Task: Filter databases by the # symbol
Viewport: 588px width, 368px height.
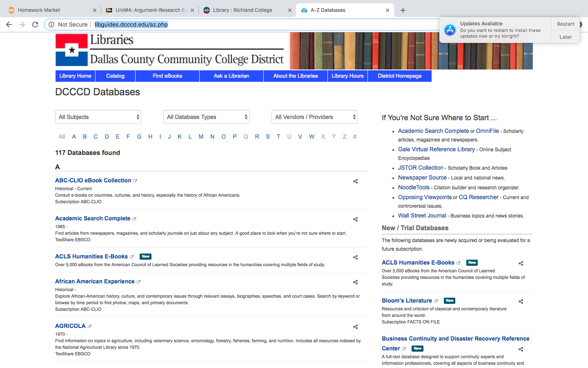Action: coord(355,137)
